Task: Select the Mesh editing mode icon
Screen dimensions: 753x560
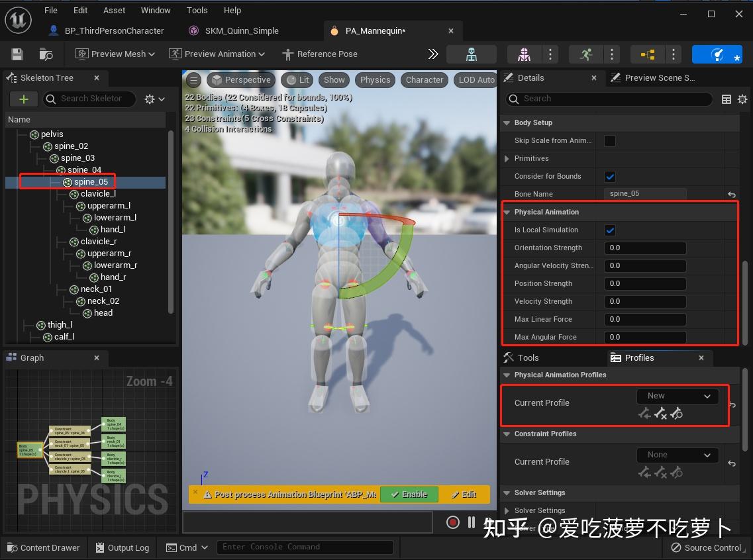Action: pos(524,54)
